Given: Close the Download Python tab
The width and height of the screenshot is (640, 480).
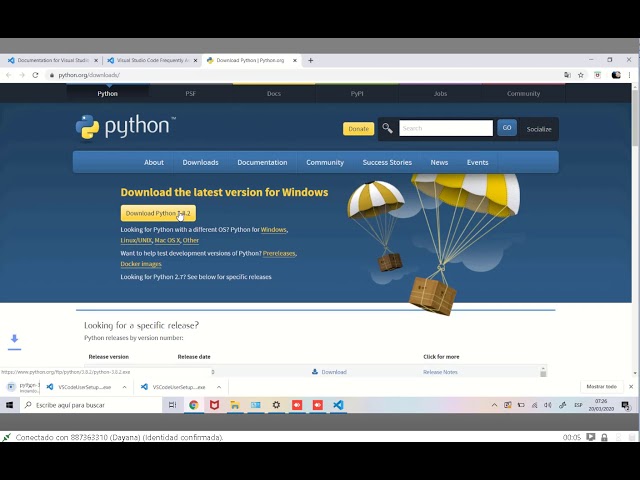Looking at the screenshot, I should pyautogui.click(x=295, y=60).
